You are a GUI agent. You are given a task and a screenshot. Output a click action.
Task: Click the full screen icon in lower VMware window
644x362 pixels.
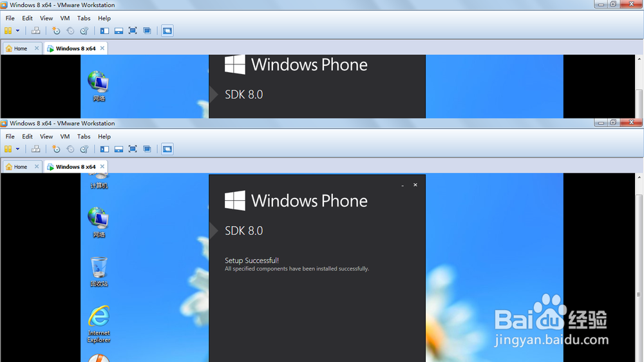pos(133,149)
